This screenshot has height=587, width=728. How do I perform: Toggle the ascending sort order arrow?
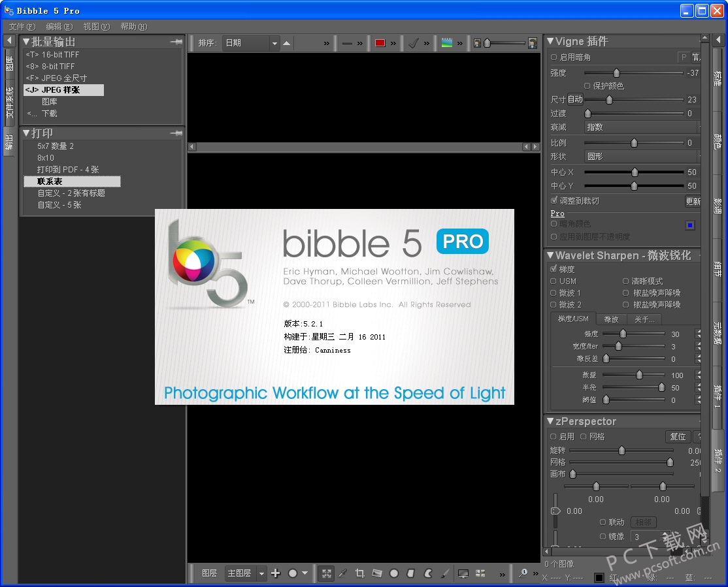click(286, 43)
